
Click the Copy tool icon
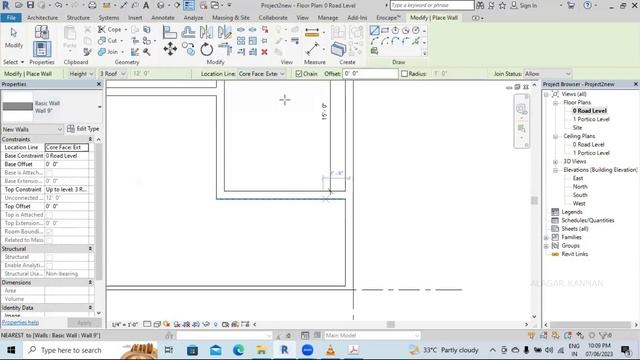[189, 49]
